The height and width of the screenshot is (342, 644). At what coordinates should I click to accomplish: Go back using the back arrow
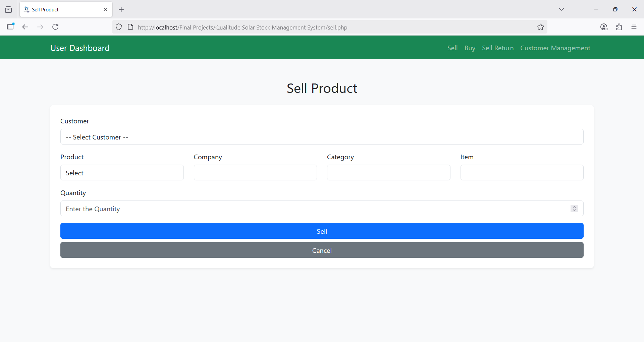pyautogui.click(x=25, y=27)
